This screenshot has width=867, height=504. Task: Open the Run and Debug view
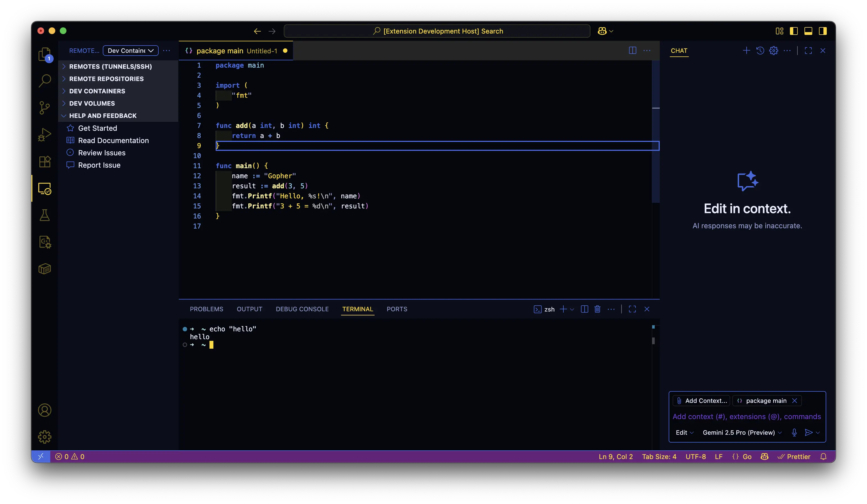pyautogui.click(x=45, y=134)
